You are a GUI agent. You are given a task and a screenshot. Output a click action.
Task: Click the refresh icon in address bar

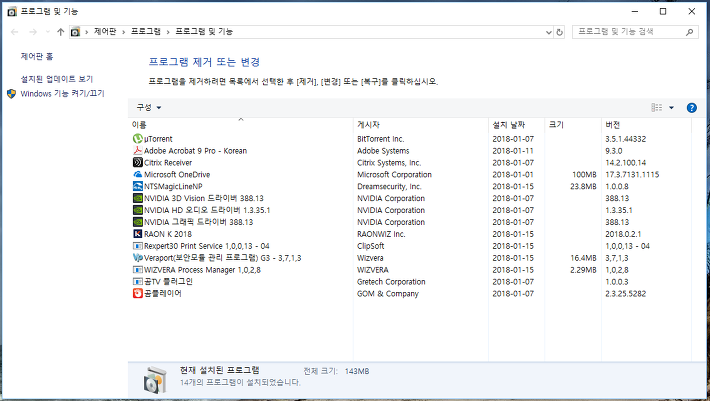point(560,32)
